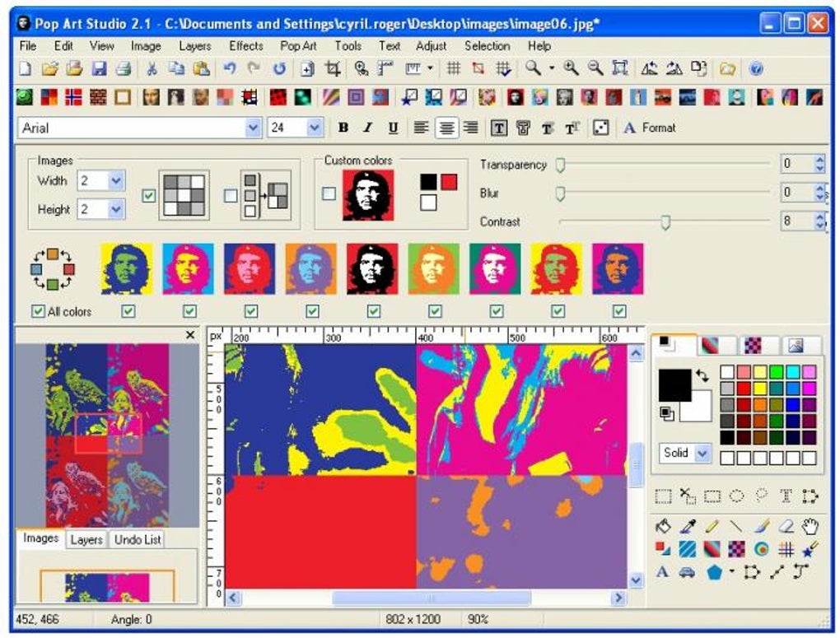Select the Eyedropper color picker tool
This screenshot has height=638, width=840.
[x=688, y=527]
